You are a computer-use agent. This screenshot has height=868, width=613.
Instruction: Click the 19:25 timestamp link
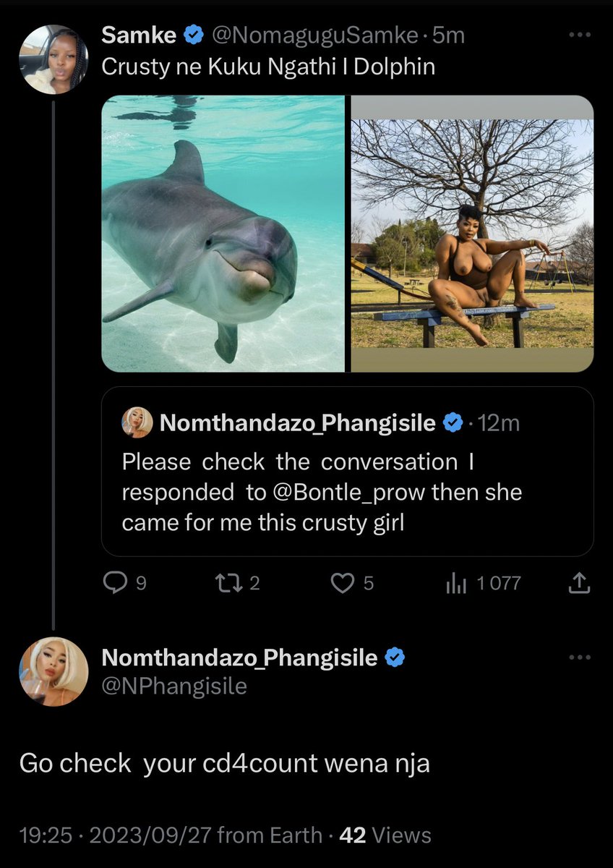(x=46, y=835)
